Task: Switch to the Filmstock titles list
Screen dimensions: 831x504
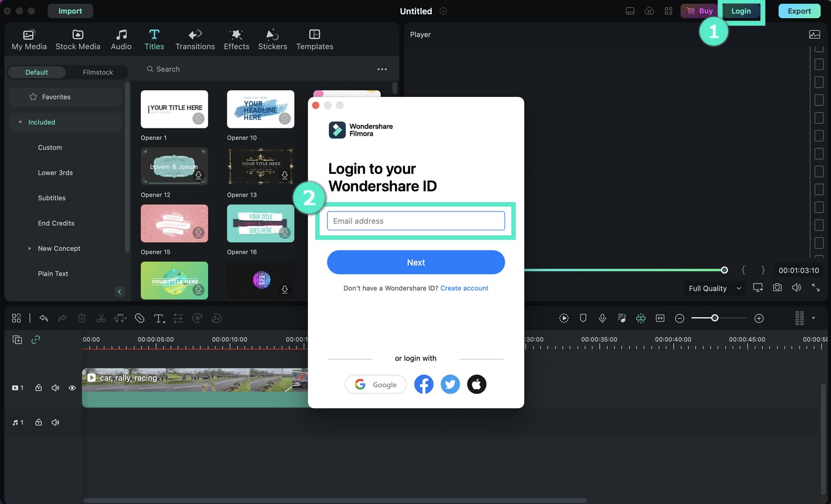Action: (x=98, y=72)
